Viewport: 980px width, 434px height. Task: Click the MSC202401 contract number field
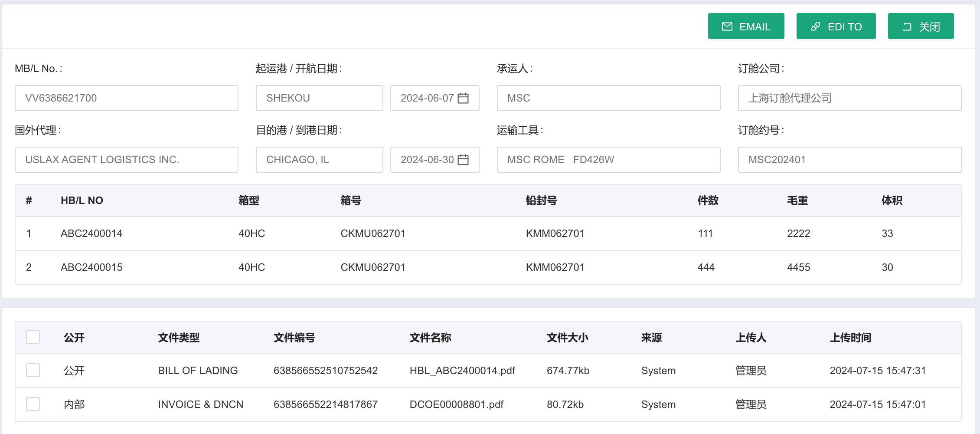[849, 160]
